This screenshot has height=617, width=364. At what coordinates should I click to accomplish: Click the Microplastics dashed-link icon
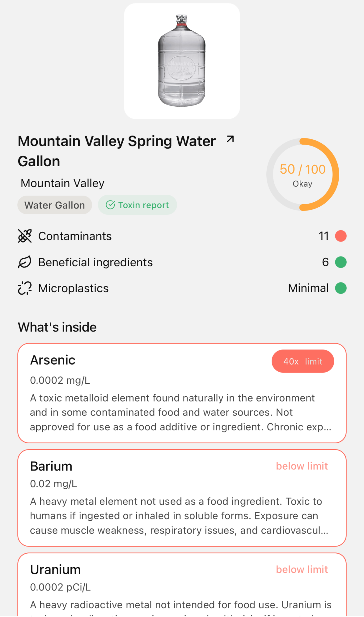pos(25,288)
